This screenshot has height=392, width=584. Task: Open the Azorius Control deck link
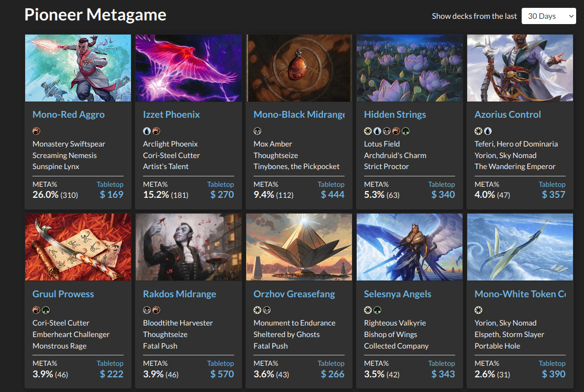508,115
